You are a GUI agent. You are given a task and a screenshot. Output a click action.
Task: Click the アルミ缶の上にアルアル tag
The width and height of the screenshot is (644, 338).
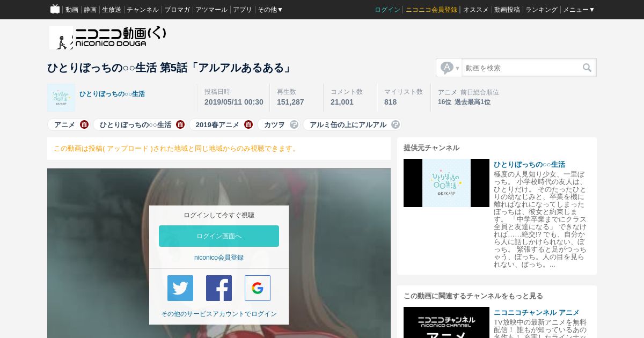pos(348,124)
